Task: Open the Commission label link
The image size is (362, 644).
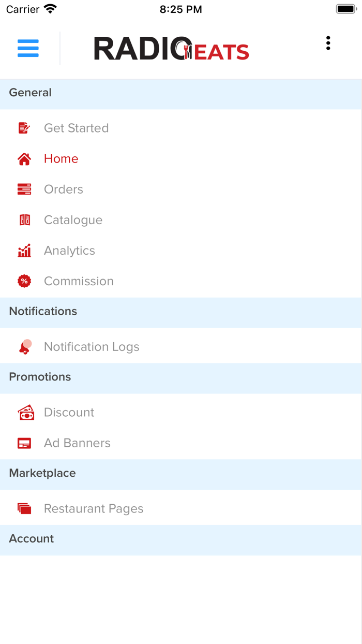Action: tap(79, 281)
